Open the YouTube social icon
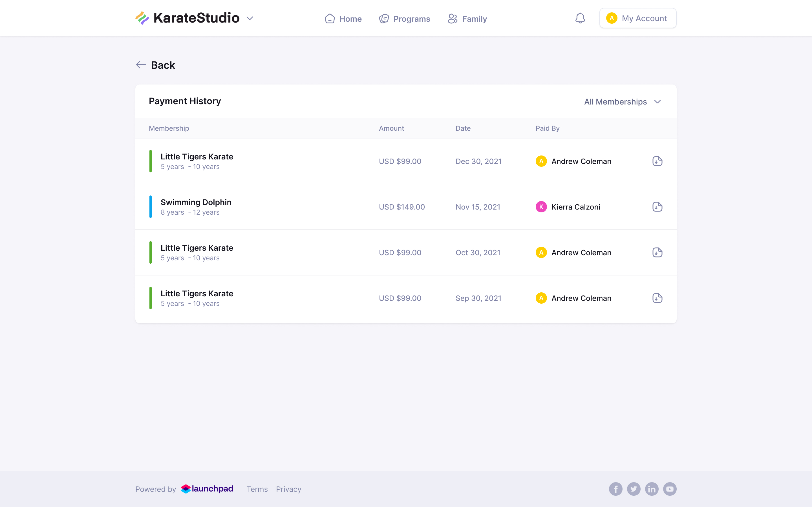This screenshot has width=812, height=507. click(x=670, y=489)
